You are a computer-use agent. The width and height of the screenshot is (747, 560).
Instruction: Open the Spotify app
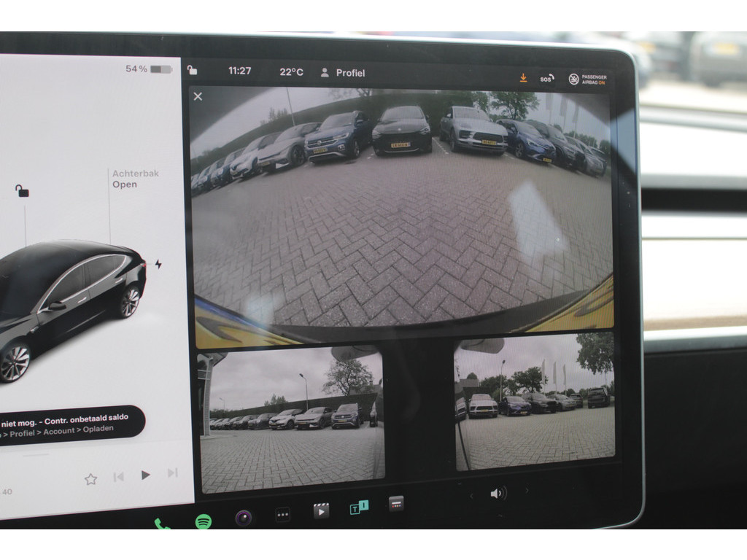pyautogui.click(x=204, y=521)
